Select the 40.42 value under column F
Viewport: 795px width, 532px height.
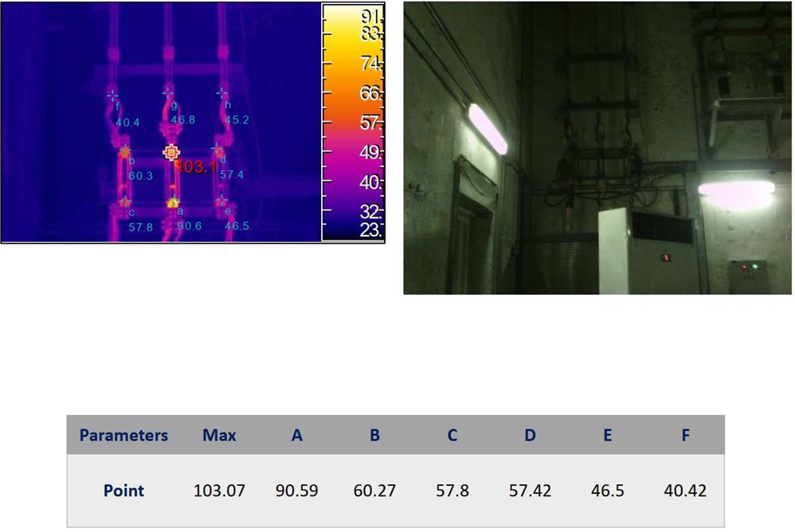tap(685, 491)
